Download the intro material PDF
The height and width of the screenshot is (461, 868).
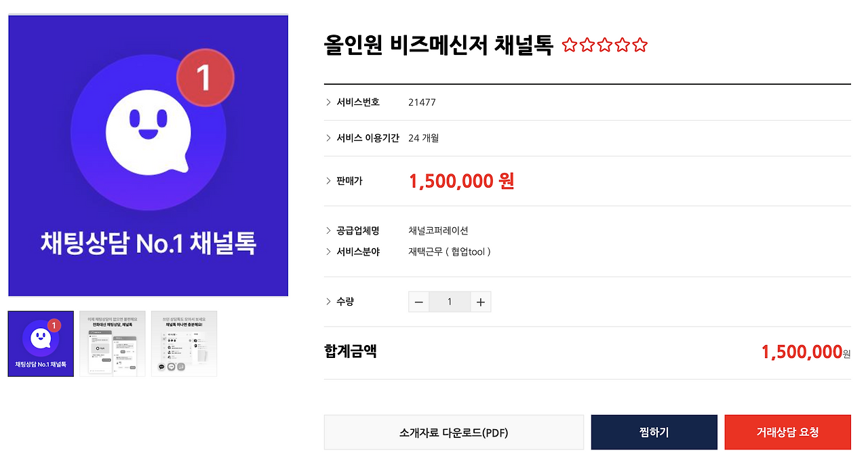454,433
